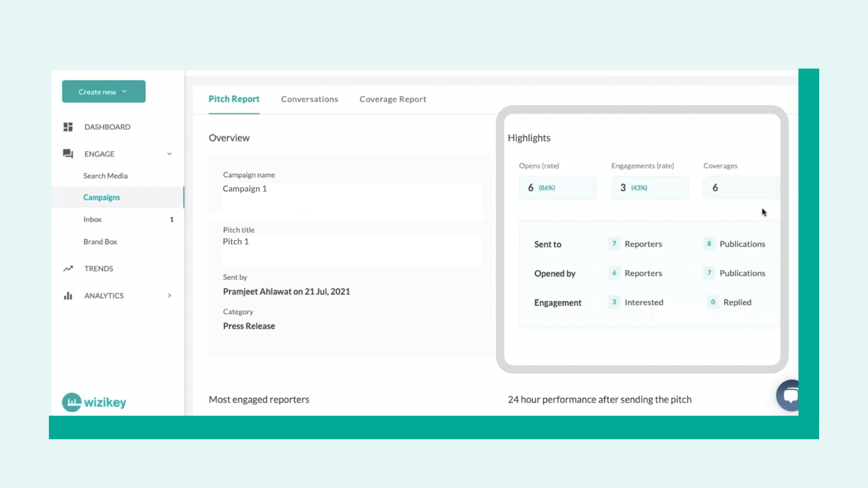Open Brand Box in sidebar
This screenshot has width=868, height=488.
tap(100, 242)
